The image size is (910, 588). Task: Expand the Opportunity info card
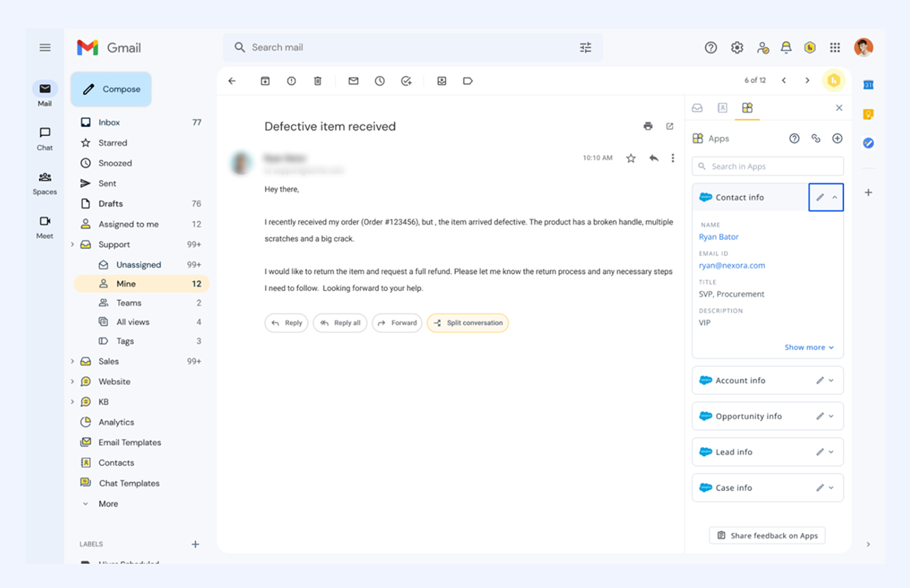(831, 416)
